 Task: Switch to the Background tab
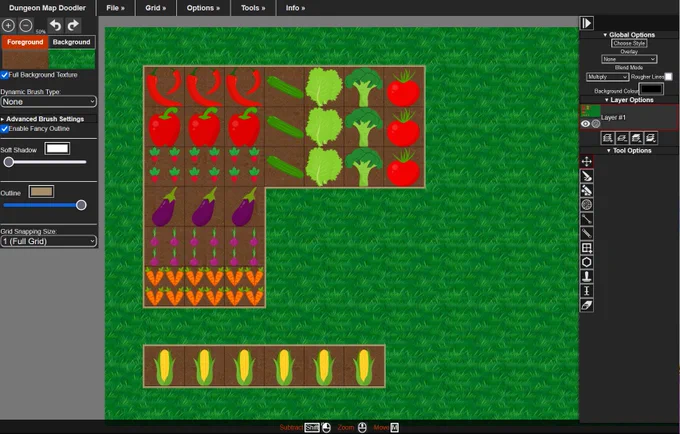pos(72,42)
